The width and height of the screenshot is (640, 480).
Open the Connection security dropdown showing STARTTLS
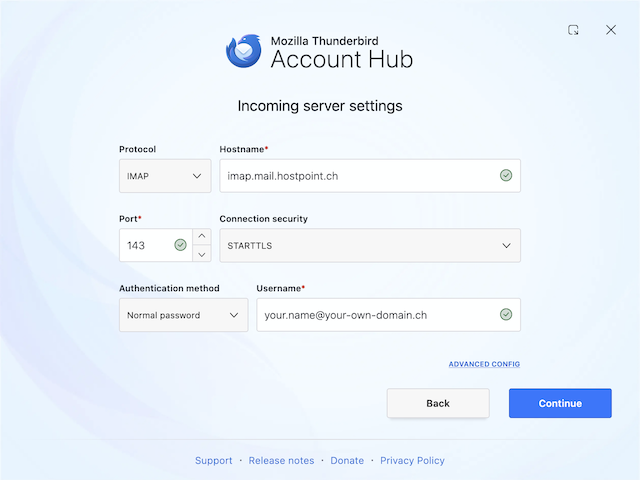pyautogui.click(x=370, y=245)
